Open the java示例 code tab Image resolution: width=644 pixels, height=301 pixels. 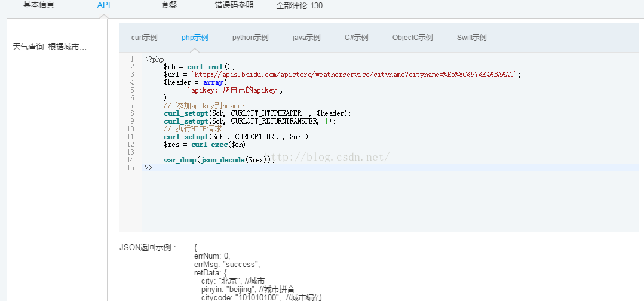pyautogui.click(x=306, y=38)
